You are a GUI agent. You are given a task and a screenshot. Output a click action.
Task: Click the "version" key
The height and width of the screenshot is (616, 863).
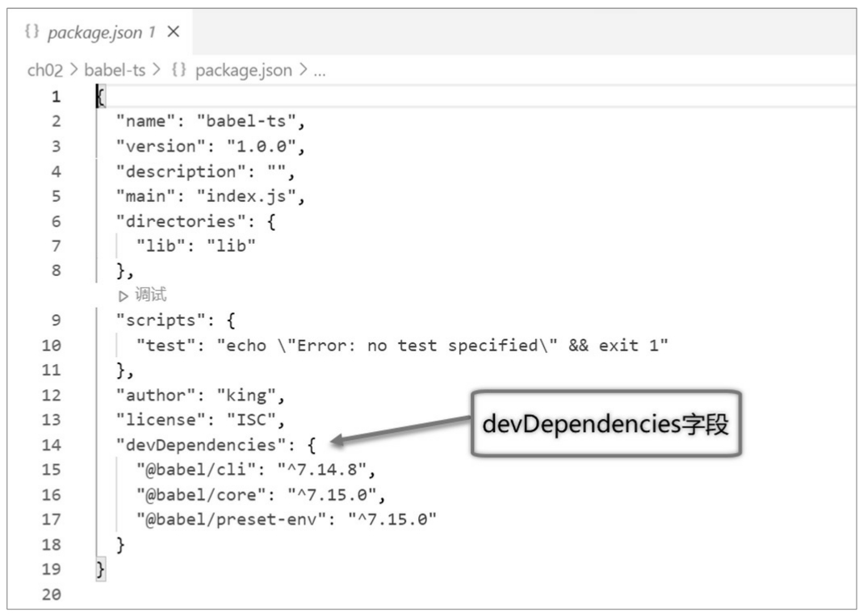[161, 146]
